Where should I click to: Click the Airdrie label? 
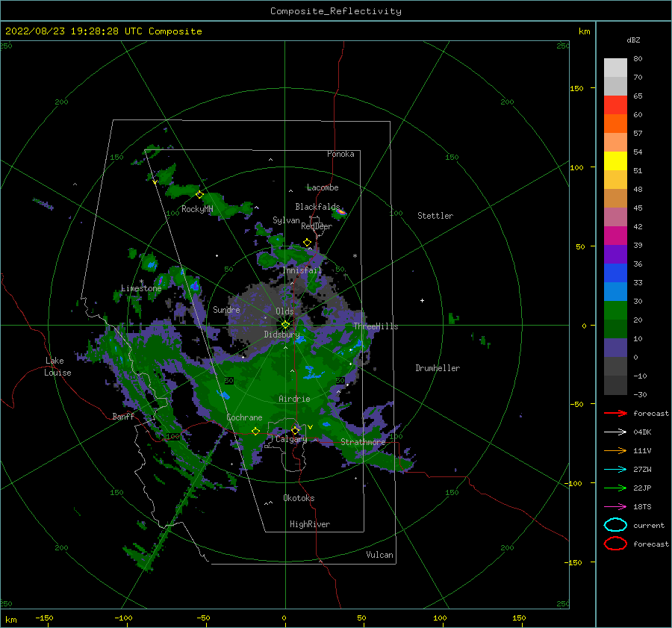click(x=294, y=399)
